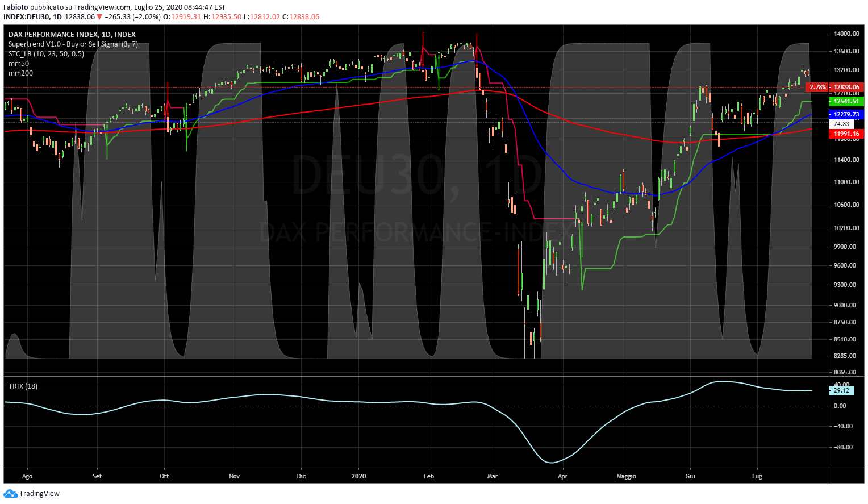Select the Supertrend V1.0 indicator legend
868x504 pixels.
click(73, 44)
